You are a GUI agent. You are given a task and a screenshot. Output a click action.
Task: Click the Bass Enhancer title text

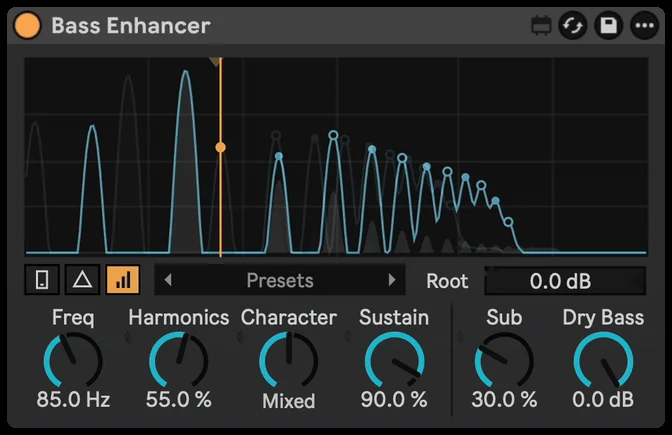(131, 26)
